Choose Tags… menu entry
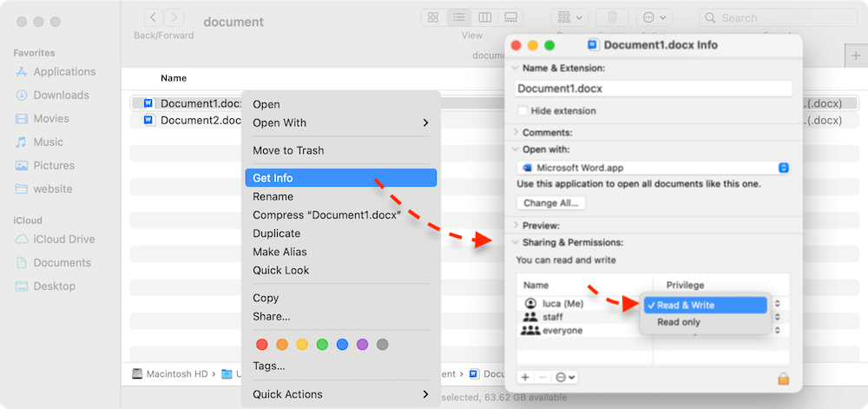The width and height of the screenshot is (868, 409). [x=341, y=366]
